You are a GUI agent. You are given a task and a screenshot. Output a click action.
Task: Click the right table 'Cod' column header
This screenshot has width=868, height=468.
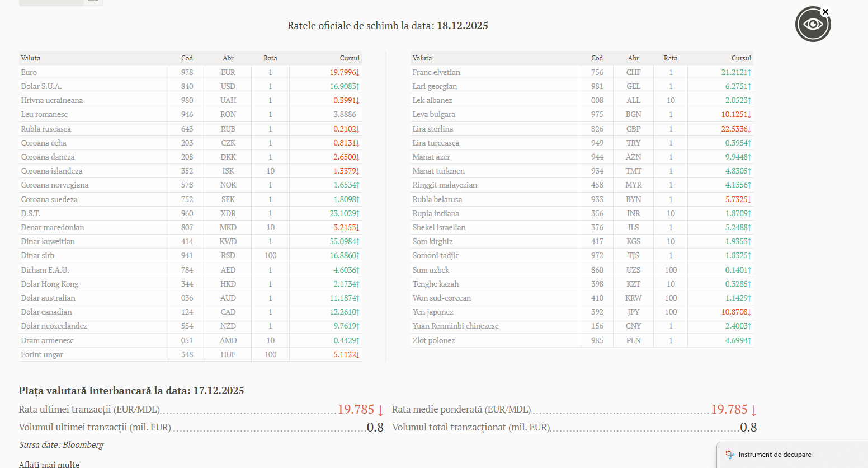point(597,58)
